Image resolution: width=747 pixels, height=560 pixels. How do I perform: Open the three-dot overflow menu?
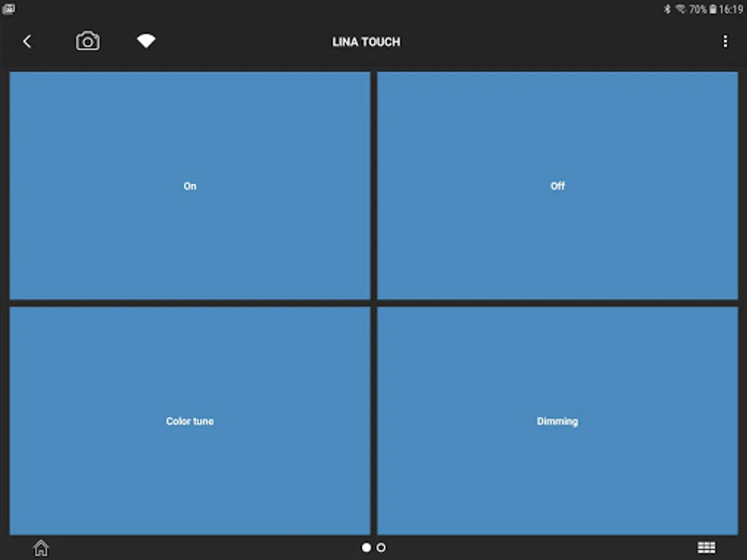725,42
